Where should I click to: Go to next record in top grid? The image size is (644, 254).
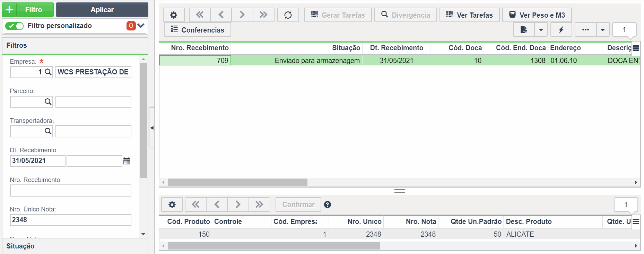(242, 15)
